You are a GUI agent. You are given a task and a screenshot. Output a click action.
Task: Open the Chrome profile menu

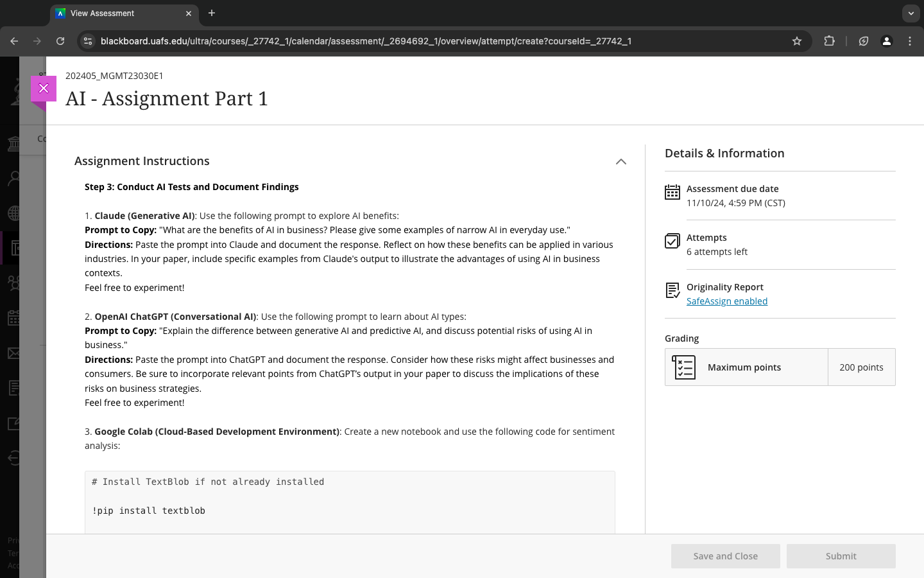point(887,41)
